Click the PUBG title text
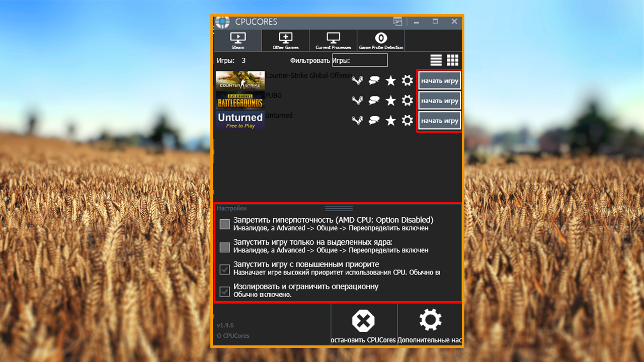This screenshot has width=644, height=362. (x=274, y=95)
